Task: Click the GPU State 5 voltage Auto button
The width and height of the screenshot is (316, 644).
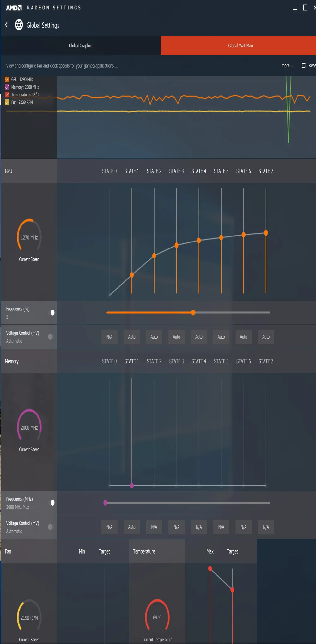Action: (221, 337)
